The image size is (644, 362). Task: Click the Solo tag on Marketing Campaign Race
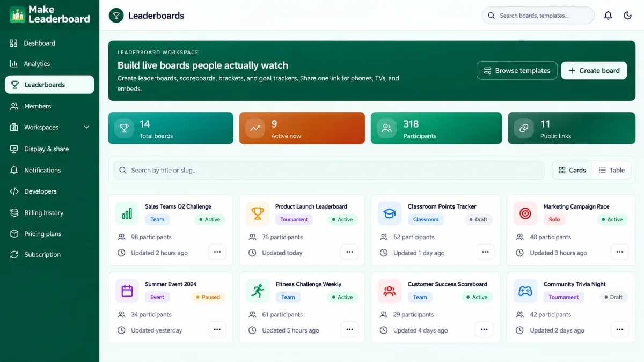click(554, 219)
